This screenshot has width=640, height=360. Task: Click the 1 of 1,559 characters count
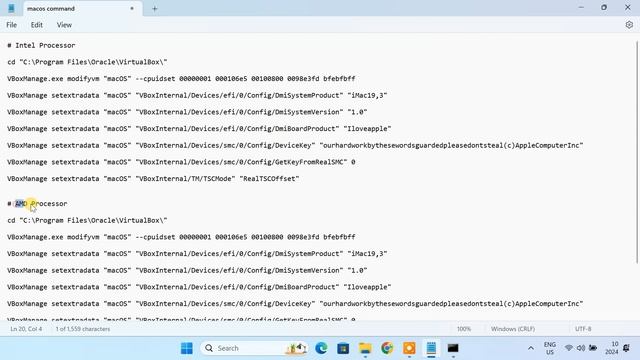click(x=83, y=329)
